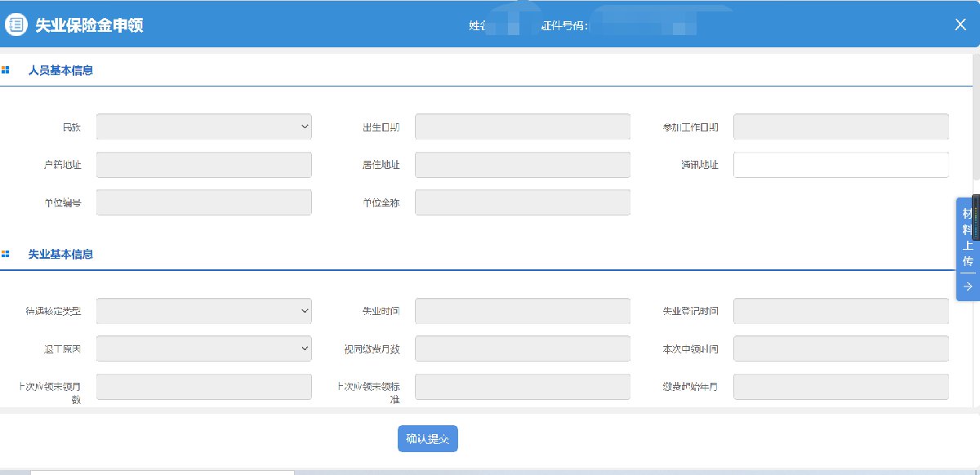980x475 pixels.
Task: Click the 失业登记时间 field
Action: coord(840,311)
